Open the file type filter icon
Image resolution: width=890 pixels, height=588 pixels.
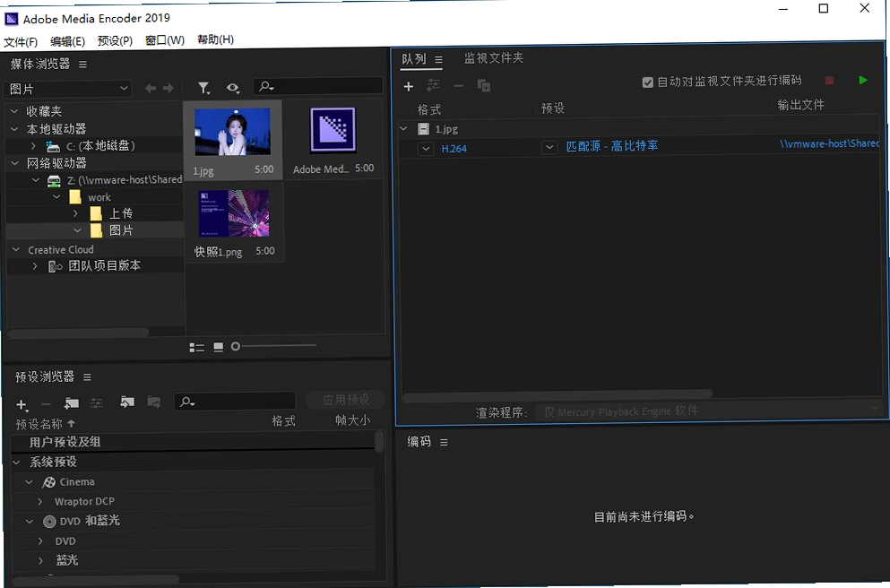click(203, 88)
